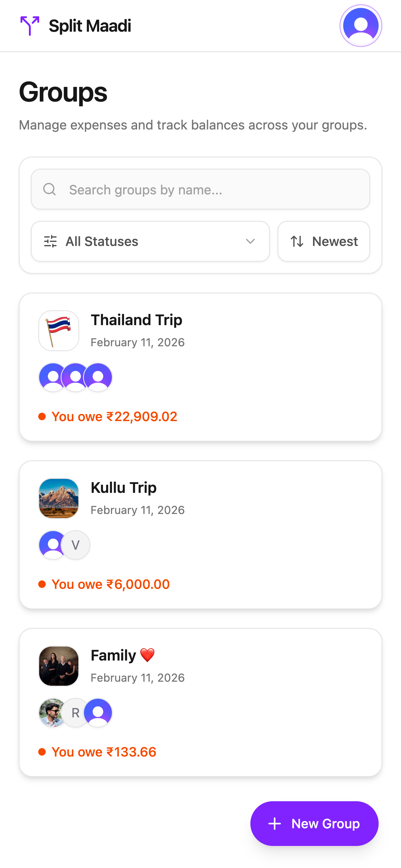Screen dimensions: 401x868
Task: Click the V member avatar in Kullu Trip
Action: click(76, 545)
